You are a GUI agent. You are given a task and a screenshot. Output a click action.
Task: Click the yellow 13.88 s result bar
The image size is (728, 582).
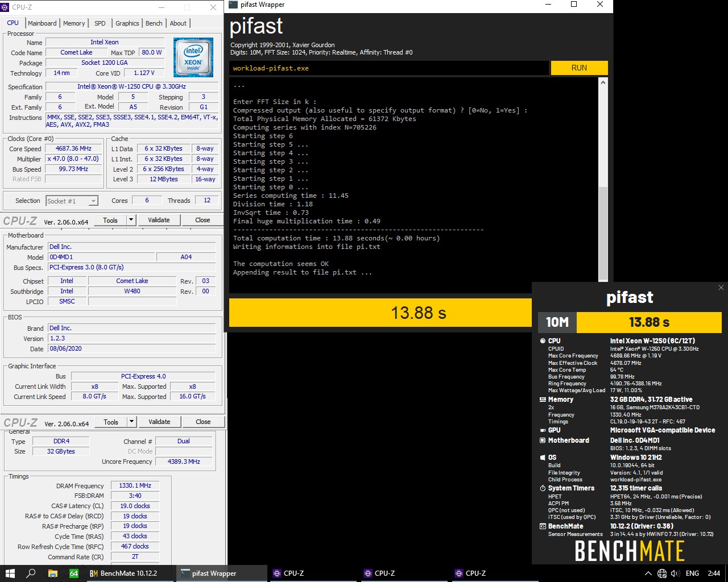[380, 313]
